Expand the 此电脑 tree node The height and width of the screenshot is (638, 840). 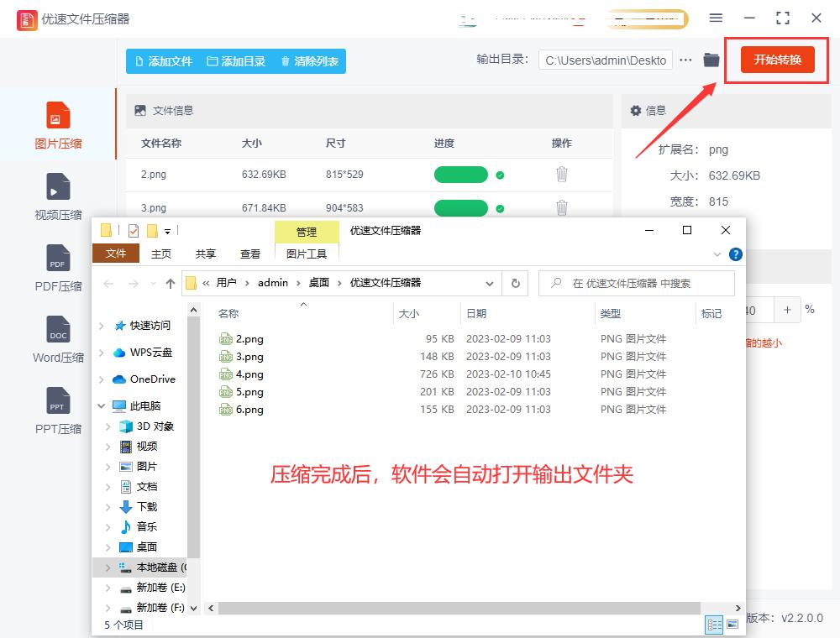101,405
